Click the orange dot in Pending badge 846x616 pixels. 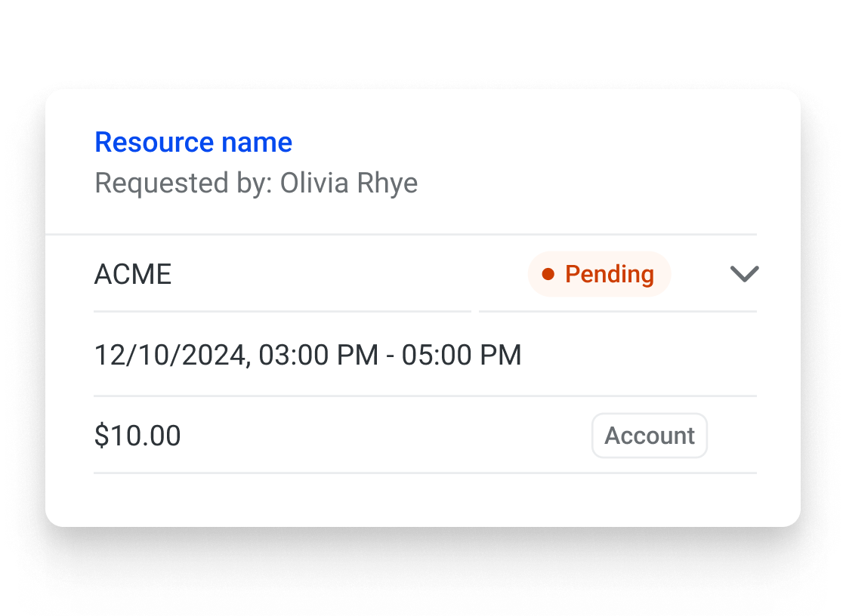pos(548,274)
